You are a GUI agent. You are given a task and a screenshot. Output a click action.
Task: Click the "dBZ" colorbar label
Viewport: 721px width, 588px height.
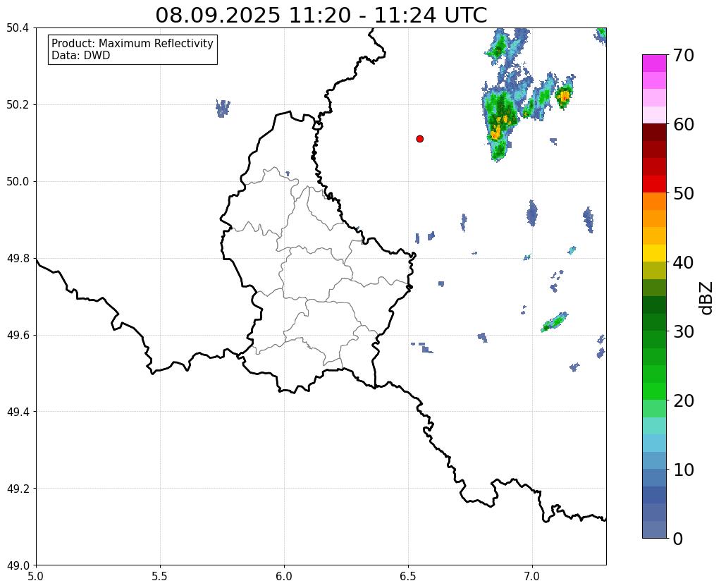tap(707, 298)
